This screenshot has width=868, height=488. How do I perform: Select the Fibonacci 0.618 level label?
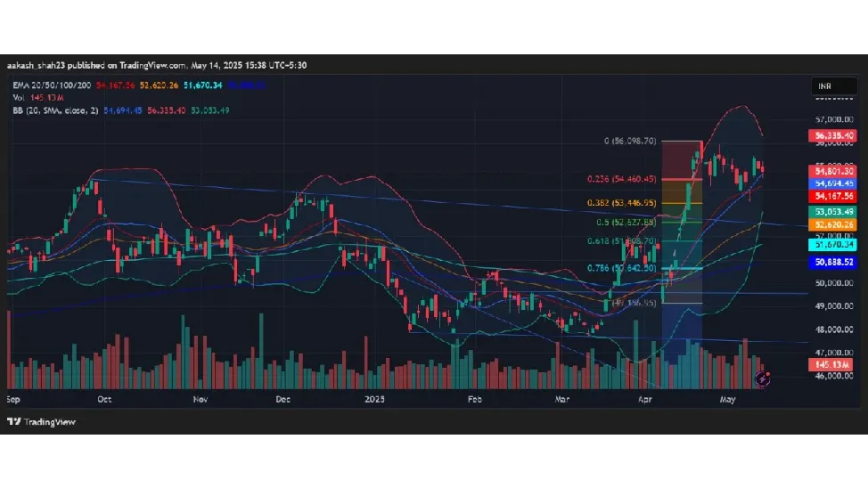[622, 241]
